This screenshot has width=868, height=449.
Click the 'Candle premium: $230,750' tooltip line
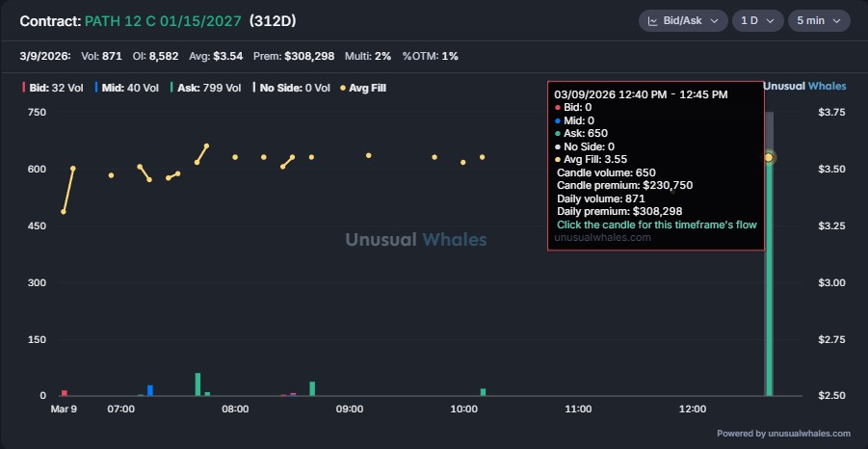click(624, 185)
